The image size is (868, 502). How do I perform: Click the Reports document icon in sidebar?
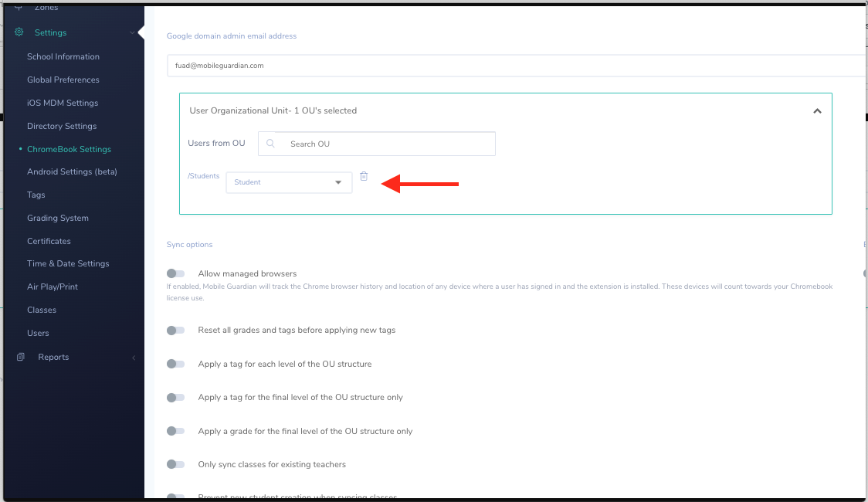click(21, 357)
